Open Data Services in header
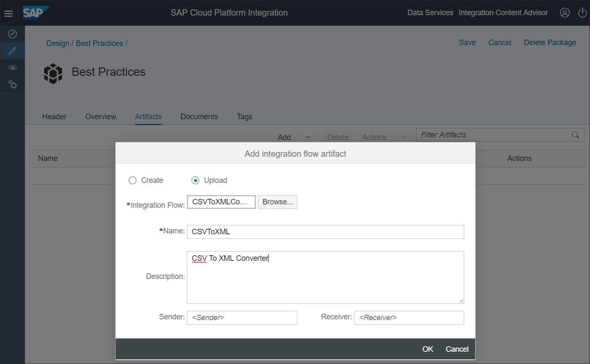Image resolution: width=590 pixels, height=364 pixels. 430,13
